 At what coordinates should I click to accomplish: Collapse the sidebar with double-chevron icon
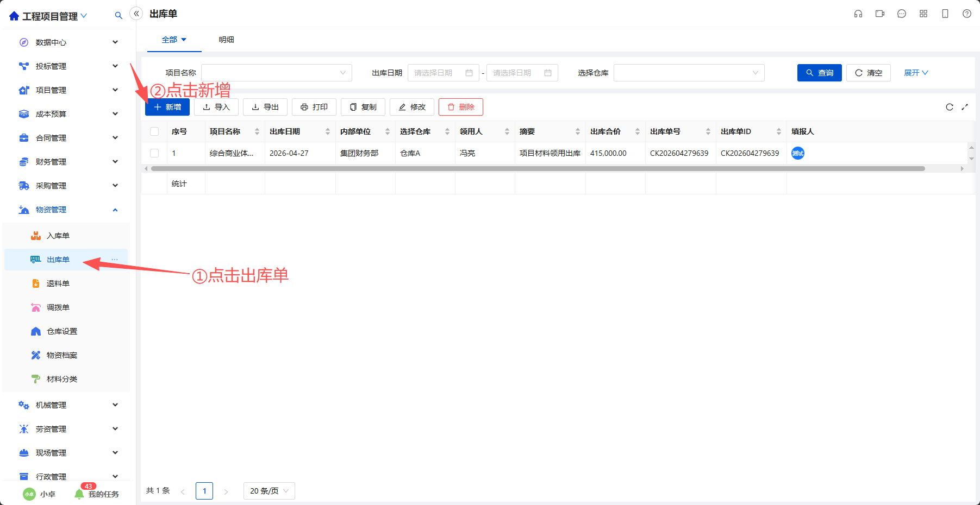pyautogui.click(x=136, y=14)
